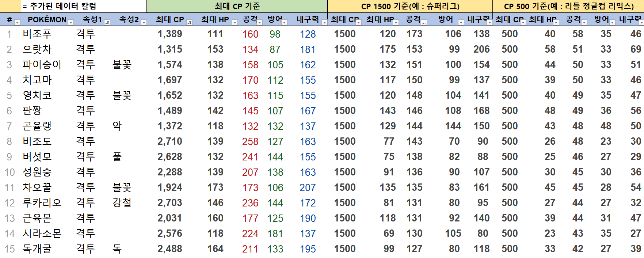
Task: Select the red 공격 value 258
Action: pos(250,141)
